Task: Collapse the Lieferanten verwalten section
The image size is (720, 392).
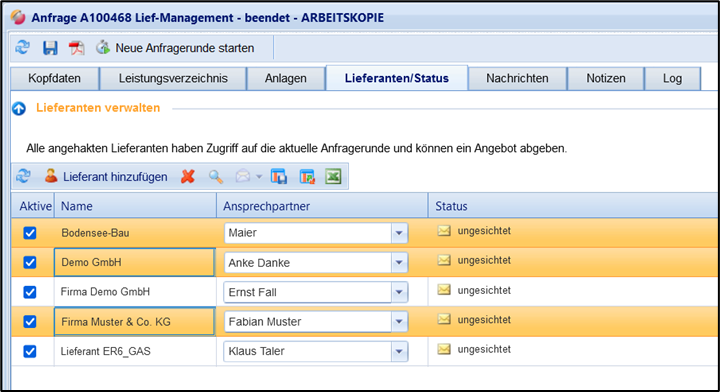Action: pyautogui.click(x=19, y=108)
